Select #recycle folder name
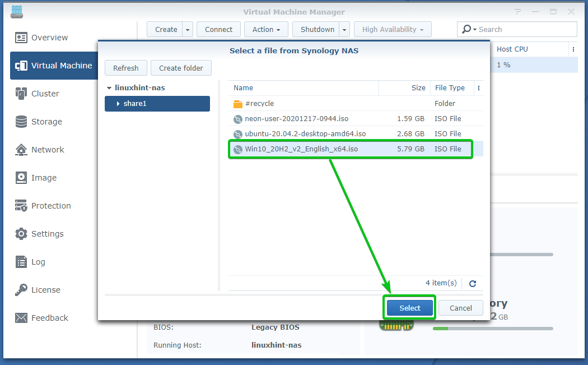Image resolution: width=588 pixels, height=365 pixels. [x=259, y=103]
